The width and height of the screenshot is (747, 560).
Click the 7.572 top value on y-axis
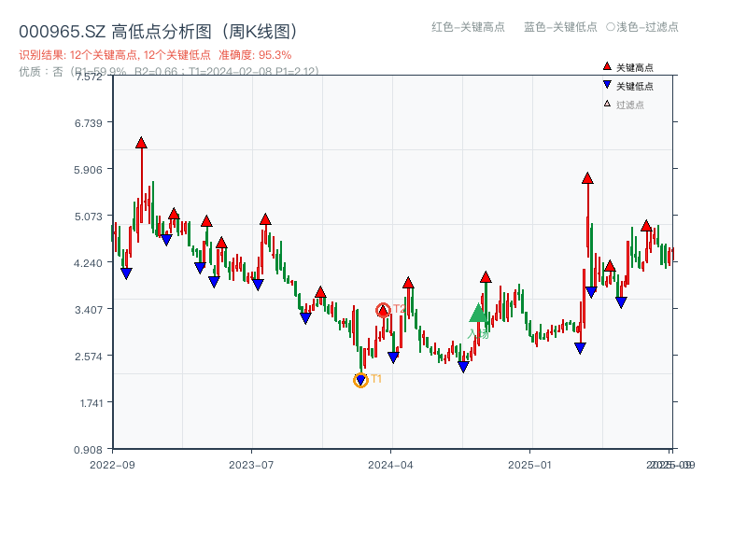[x=90, y=78]
